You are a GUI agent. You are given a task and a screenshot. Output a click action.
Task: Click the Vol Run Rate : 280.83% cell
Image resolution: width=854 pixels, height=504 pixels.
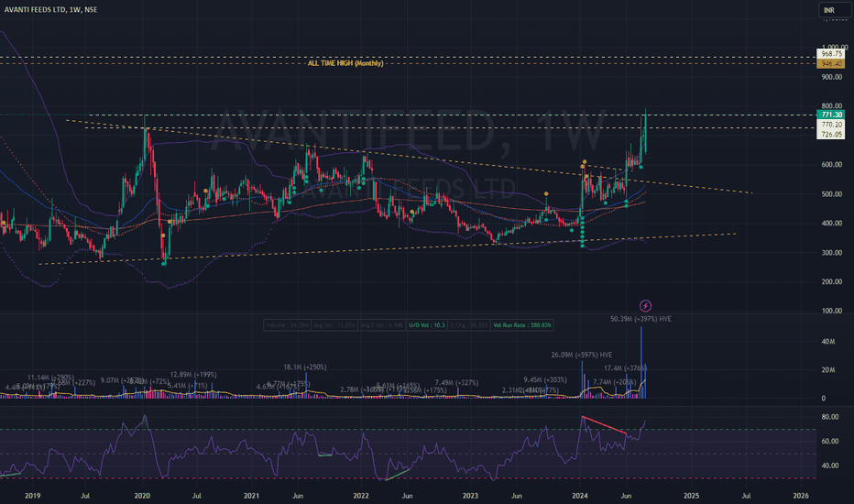point(521,325)
